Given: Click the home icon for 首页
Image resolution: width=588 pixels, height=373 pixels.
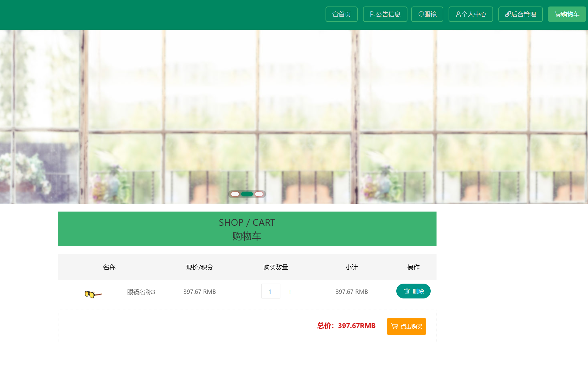Looking at the screenshot, I should 335,14.
